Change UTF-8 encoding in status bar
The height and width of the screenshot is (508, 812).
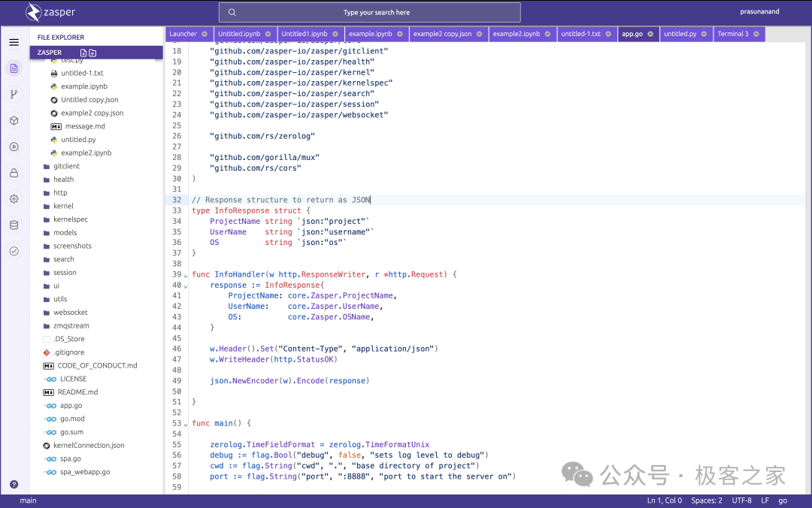pyautogui.click(x=741, y=500)
